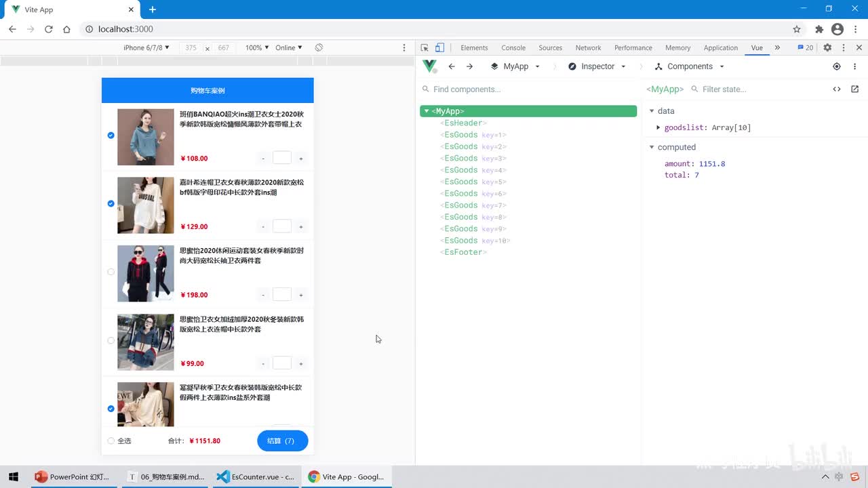Click the Find components search field
This screenshot has width=868, height=488.
tap(529, 89)
